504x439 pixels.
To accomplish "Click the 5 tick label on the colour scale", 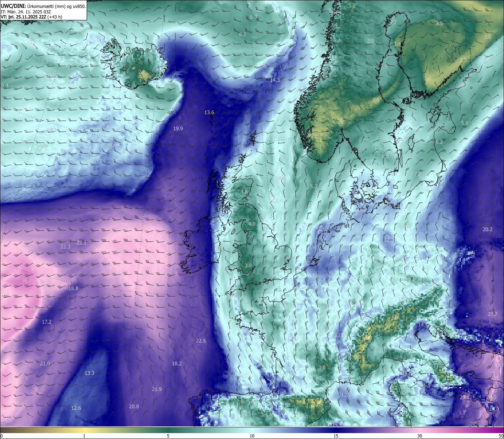I will coord(168,436).
